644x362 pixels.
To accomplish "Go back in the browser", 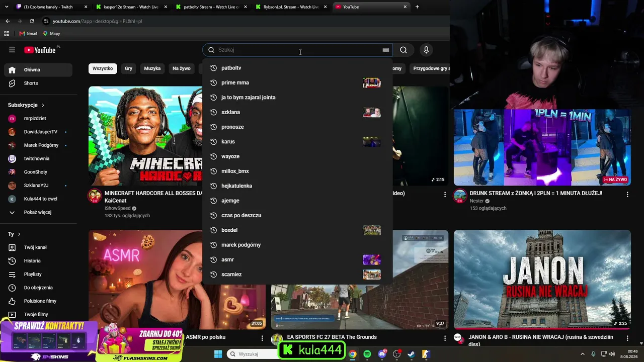I will pos(8,21).
